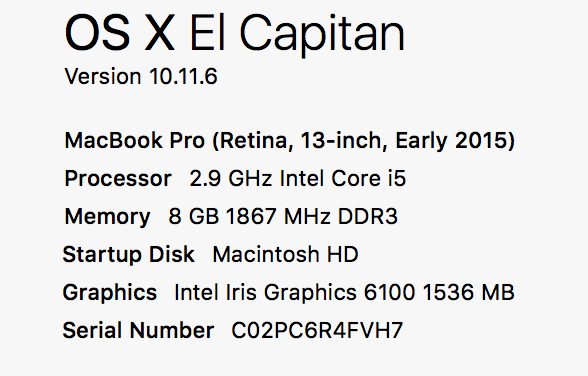
Task: Click the OS X El Capitan title
Action: click(235, 35)
